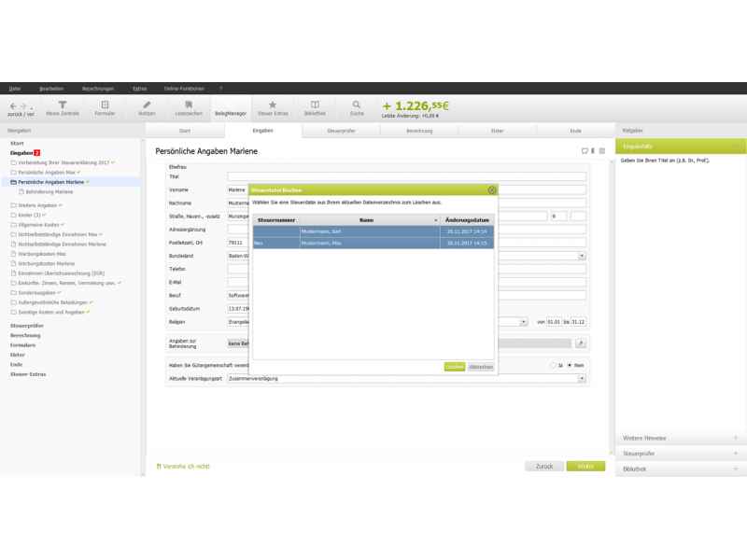Expand the Steuerprüfer help panel
747x560 pixels.
coord(681,453)
